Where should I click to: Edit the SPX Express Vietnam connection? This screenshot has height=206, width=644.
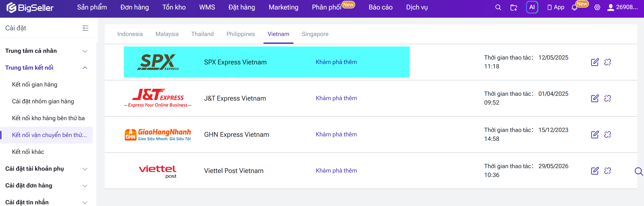pyautogui.click(x=595, y=62)
